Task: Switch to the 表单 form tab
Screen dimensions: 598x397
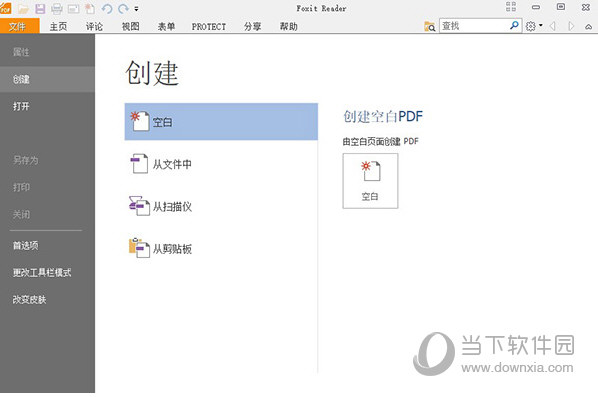Action: pyautogui.click(x=166, y=26)
